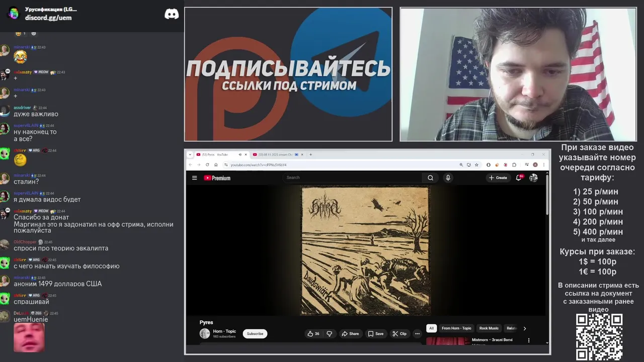Subscribe to Horn - Topic

coord(255,333)
